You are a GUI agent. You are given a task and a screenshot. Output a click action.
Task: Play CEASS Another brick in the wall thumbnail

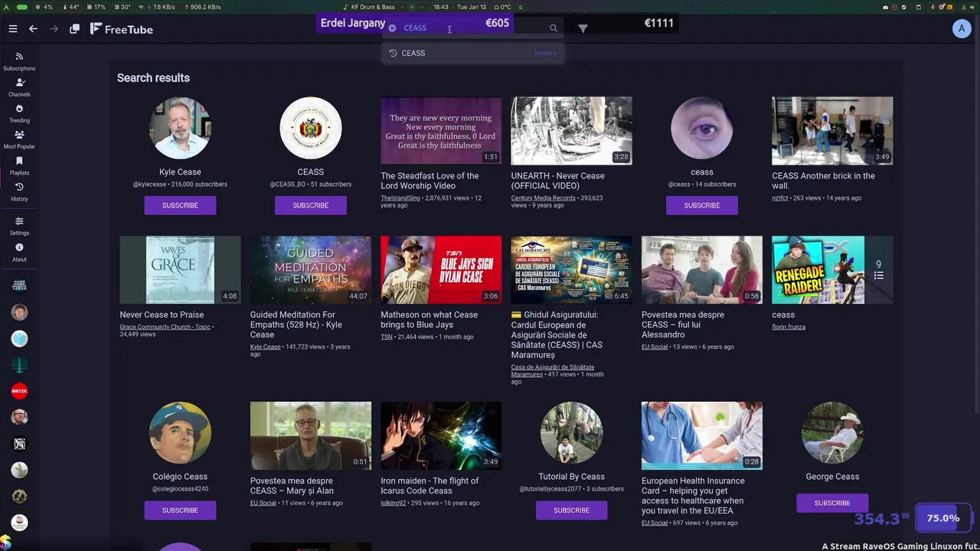click(x=832, y=131)
